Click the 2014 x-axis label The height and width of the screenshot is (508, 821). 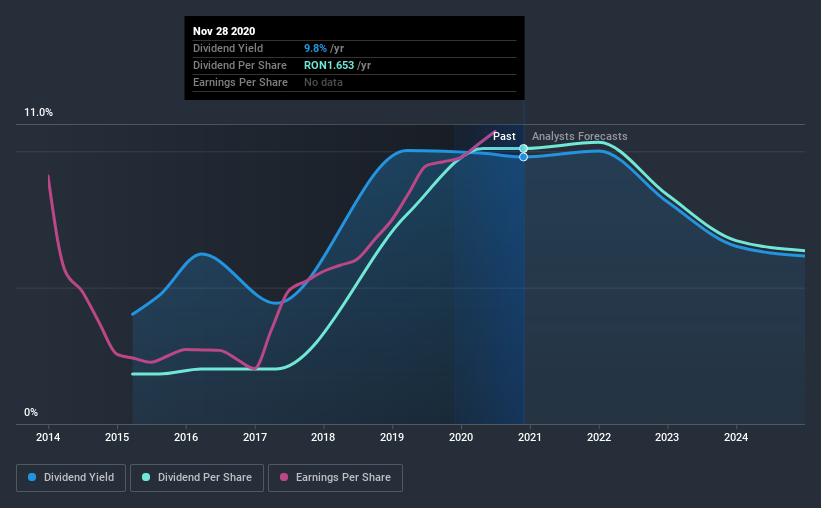48,437
